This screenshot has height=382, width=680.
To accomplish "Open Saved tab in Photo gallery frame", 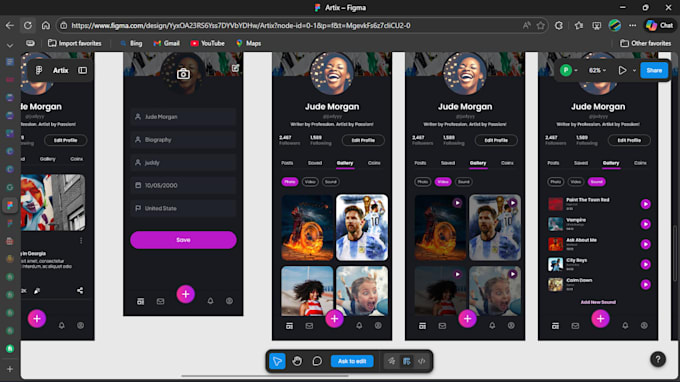I will click(x=315, y=163).
